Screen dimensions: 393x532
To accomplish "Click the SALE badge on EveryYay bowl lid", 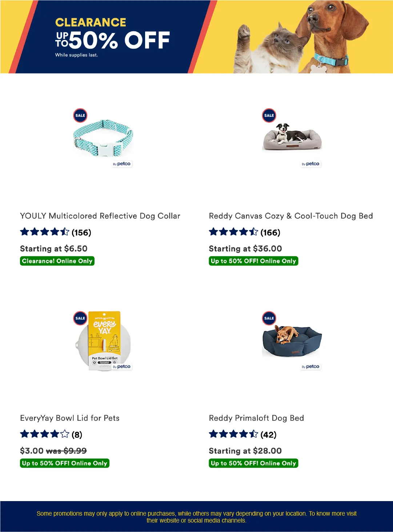I will (x=80, y=318).
